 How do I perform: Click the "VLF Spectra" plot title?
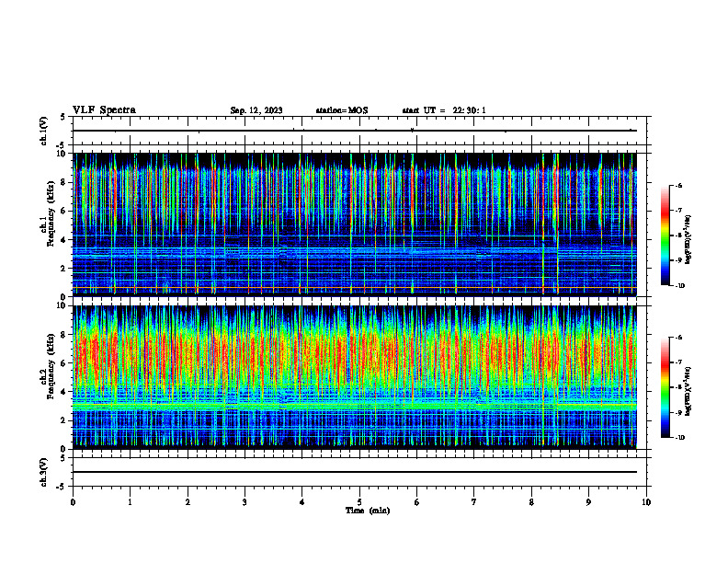[x=104, y=110]
